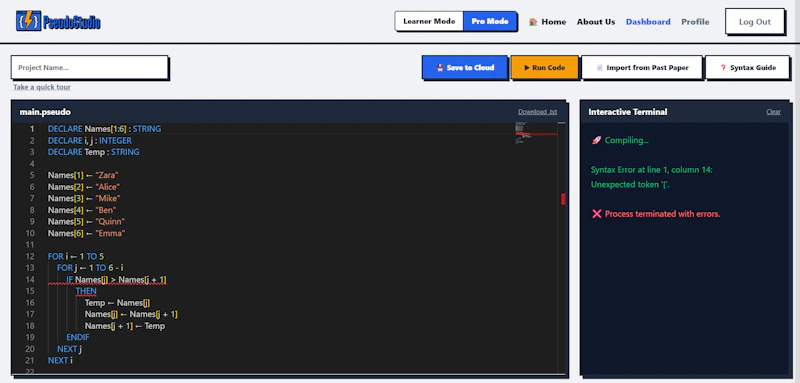Click 'Names[j] ← Names[j + 1]' on line 17

click(131, 315)
